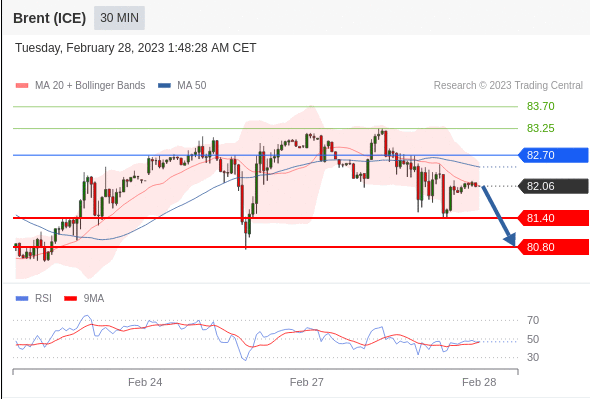Click the 'Feb 27' date axis label

(307, 382)
